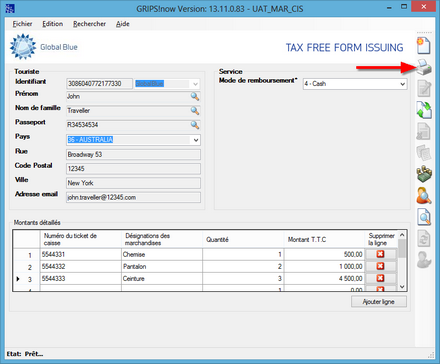Select ticket number 5544333 cell

click(x=81, y=279)
